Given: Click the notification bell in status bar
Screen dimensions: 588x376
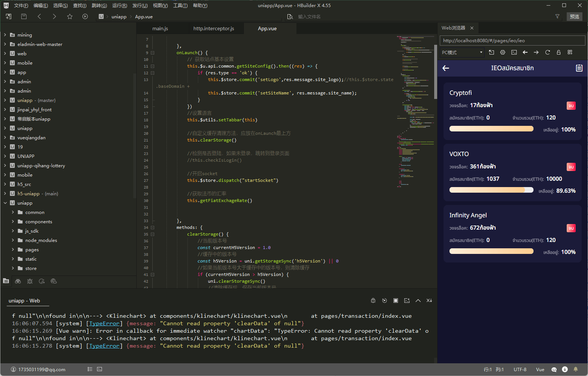Looking at the screenshot, I should coord(575,369).
